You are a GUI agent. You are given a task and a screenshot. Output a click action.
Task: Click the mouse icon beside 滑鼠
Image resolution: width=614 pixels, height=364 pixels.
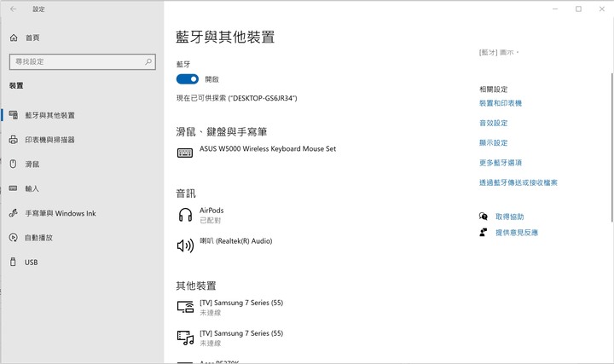(13, 164)
